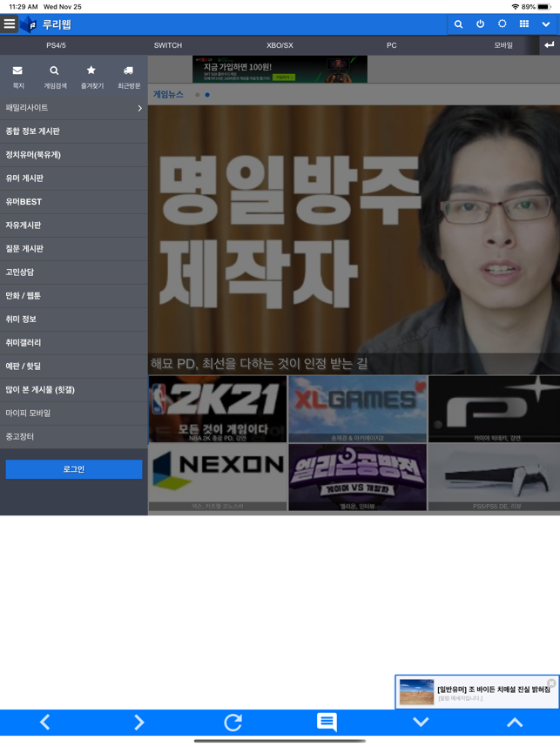Go forward with bottom right arrow
This screenshot has width=560, height=747.
pos(138,723)
